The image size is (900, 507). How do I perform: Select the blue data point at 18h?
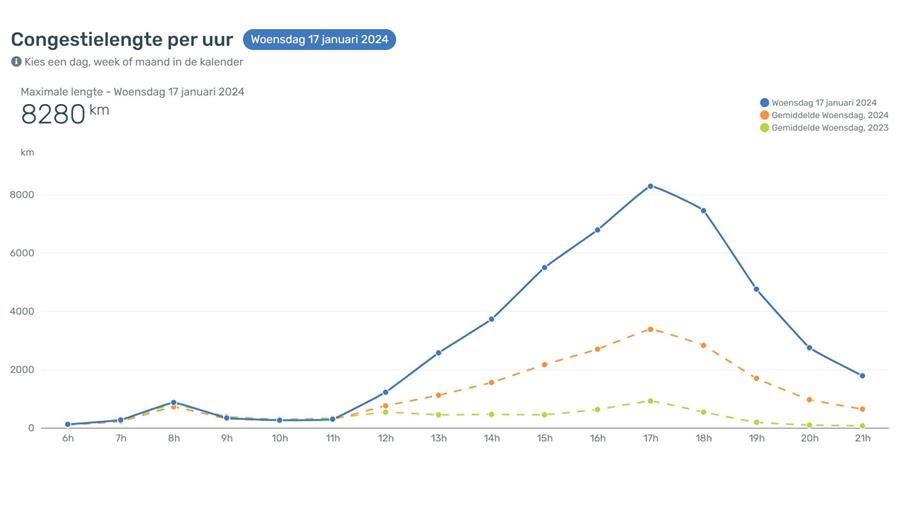click(x=703, y=210)
